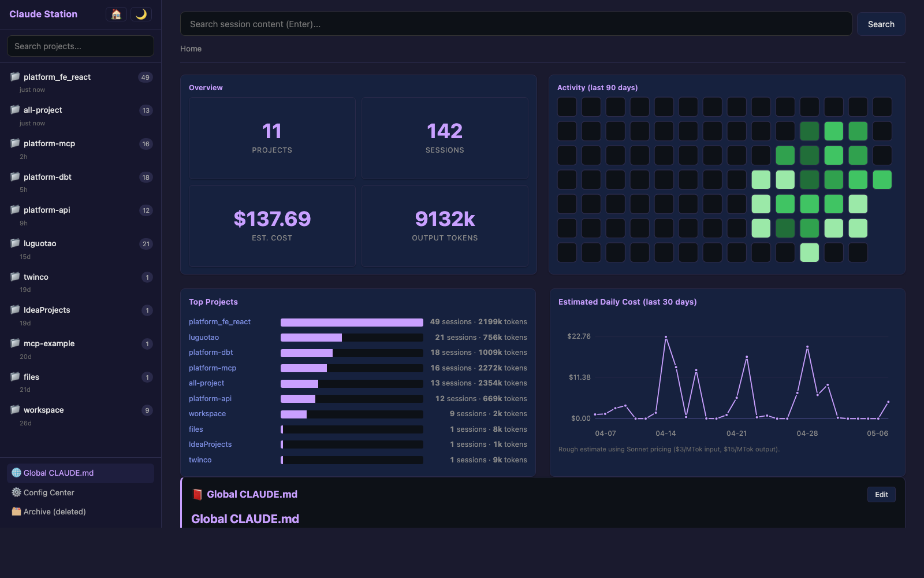The image size is (924, 578).
Task: Click platform-api link in Top Projects
Action: click(210, 399)
